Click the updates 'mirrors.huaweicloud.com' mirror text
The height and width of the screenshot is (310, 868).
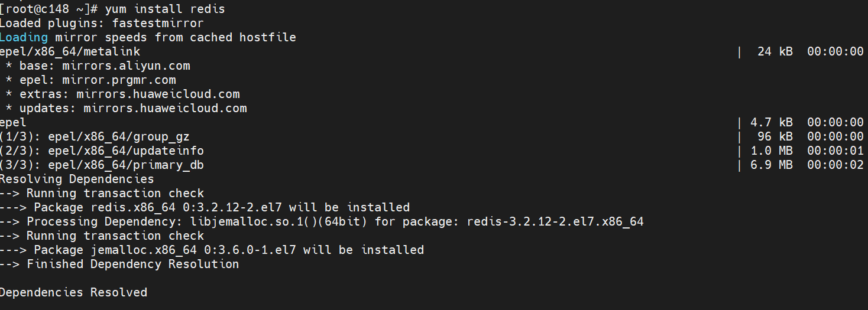point(165,108)
